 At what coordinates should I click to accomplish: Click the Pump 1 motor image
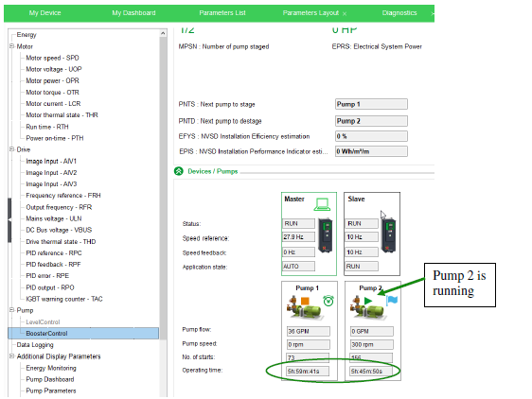305,308
